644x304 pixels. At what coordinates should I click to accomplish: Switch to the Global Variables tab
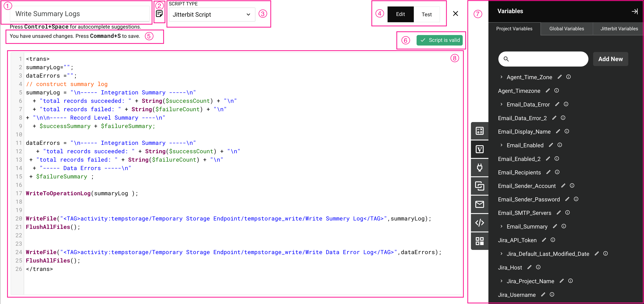567,29
